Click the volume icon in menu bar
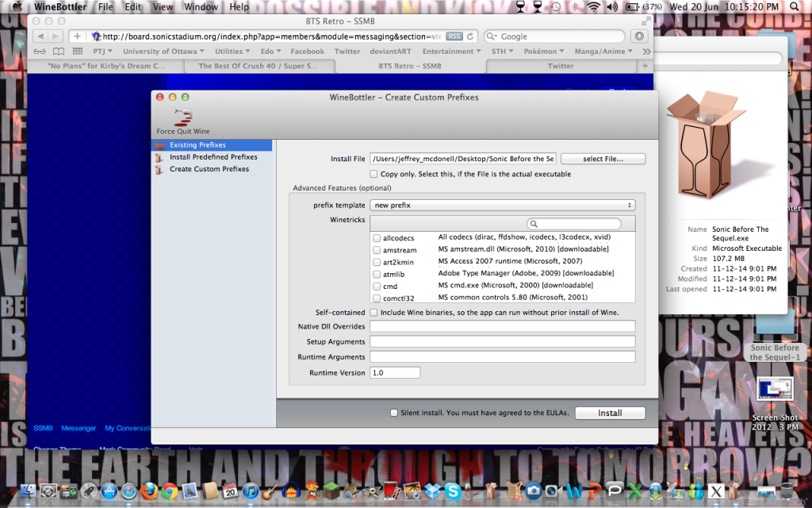812x508 pixels. [x=612, y=6]
